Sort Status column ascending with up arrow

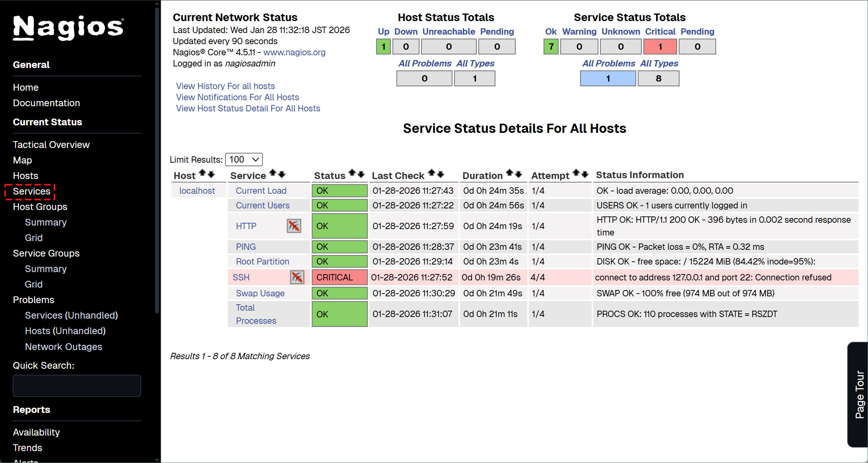[x=352, y=173]
